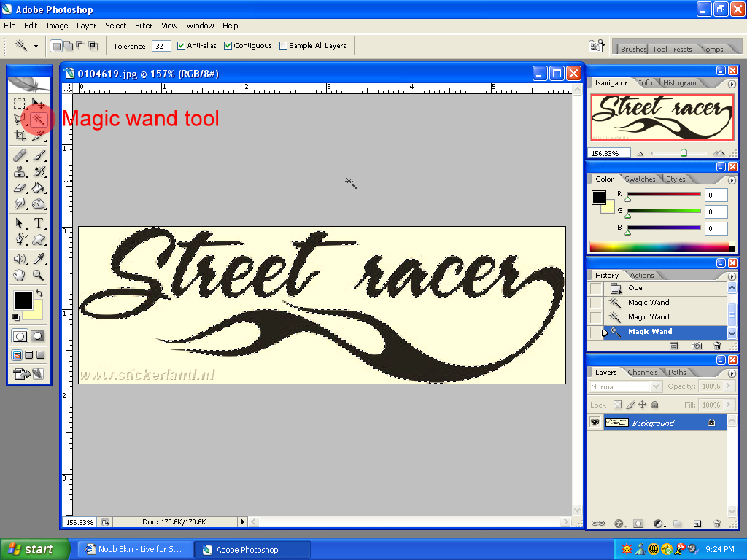Create new document from current state

tap(673, 346)
